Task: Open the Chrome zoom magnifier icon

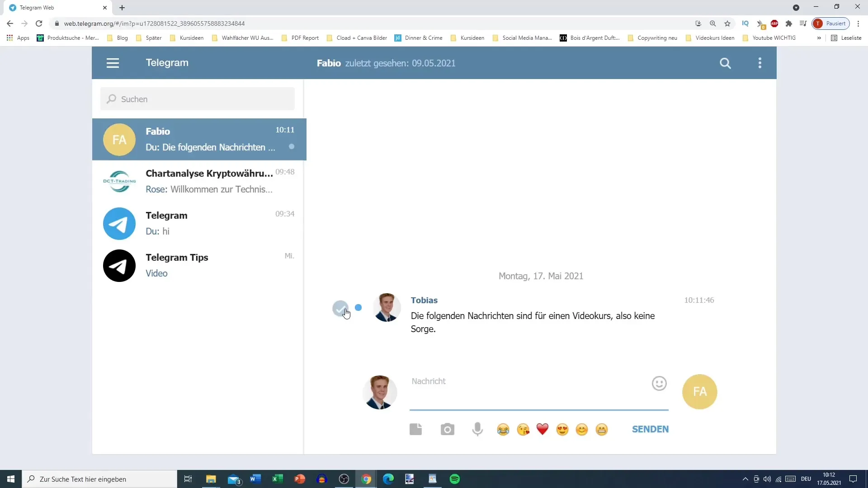Action: 713,23
